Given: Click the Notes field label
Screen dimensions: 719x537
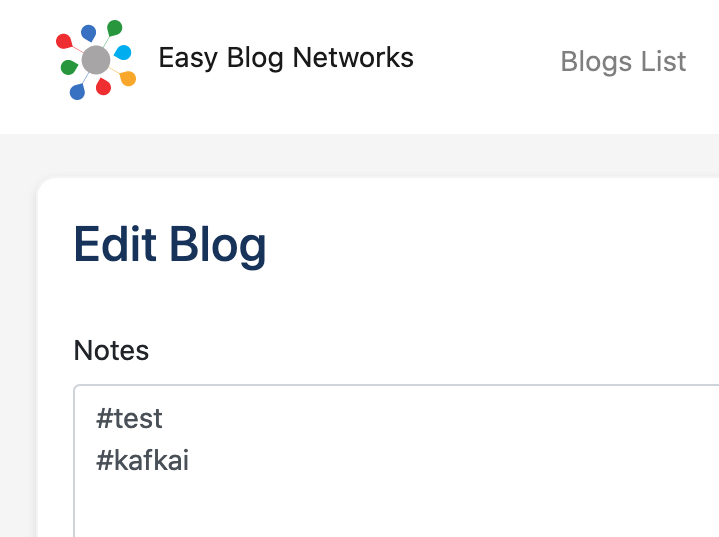Looking at the screenshot, I should [111, 350].
